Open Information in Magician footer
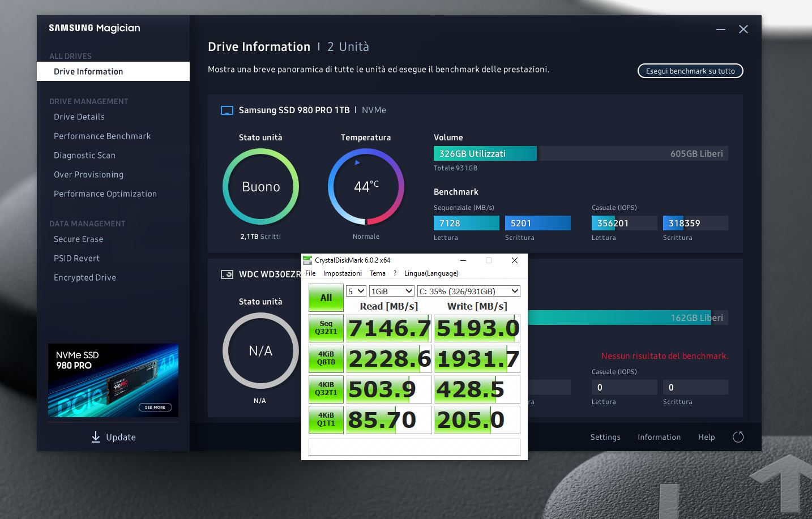This screenshot has width=812, height=519. click(659, 437)
